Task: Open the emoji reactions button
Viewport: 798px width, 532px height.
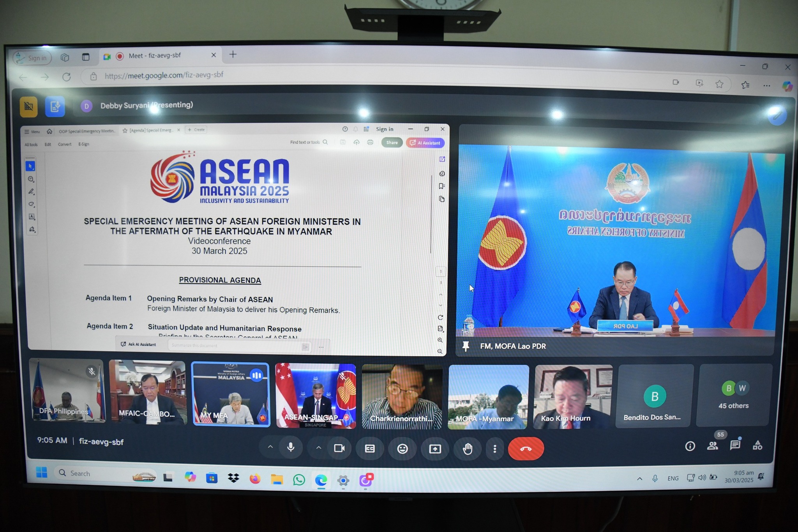Action: pos(403,449)
